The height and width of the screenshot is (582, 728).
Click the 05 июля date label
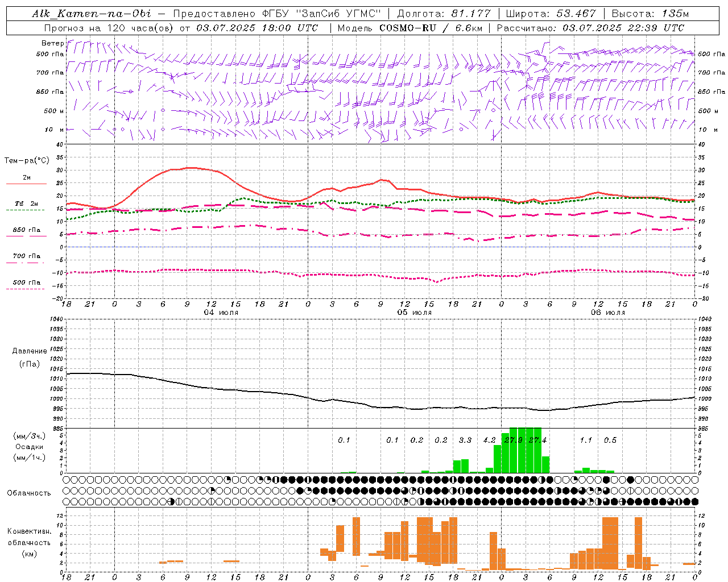[x=415, y=313]
